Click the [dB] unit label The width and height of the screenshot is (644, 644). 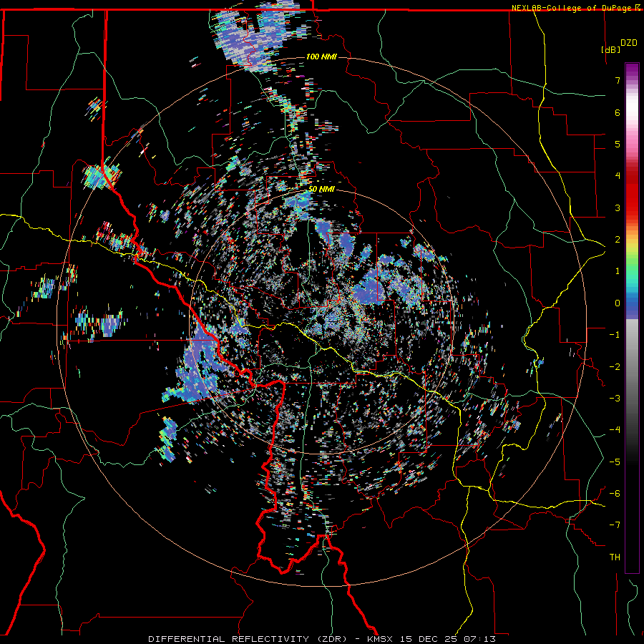(x=610, y=50)
